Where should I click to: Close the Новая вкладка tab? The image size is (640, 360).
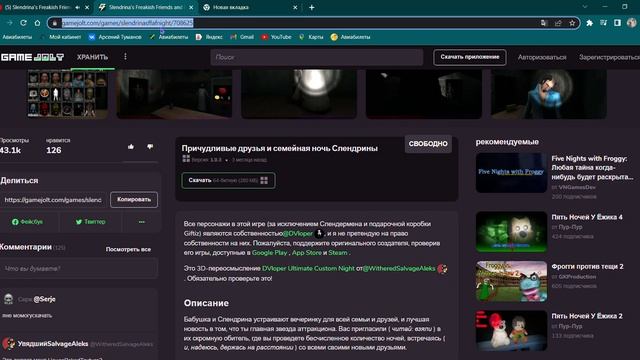click(x=295, y=7)
